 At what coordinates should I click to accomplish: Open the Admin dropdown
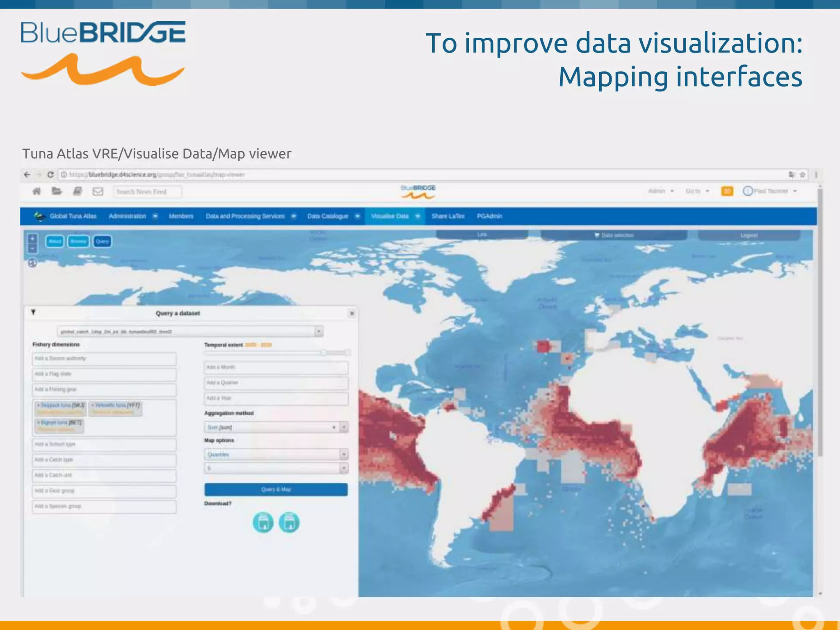pyautogui.click(x=661, y=191)
